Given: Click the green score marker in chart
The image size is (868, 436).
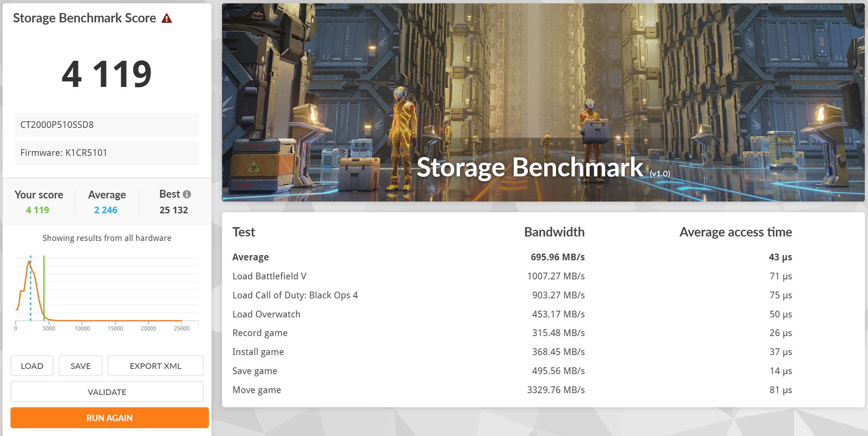Looking at the screenshot, I should pos(44,287).
